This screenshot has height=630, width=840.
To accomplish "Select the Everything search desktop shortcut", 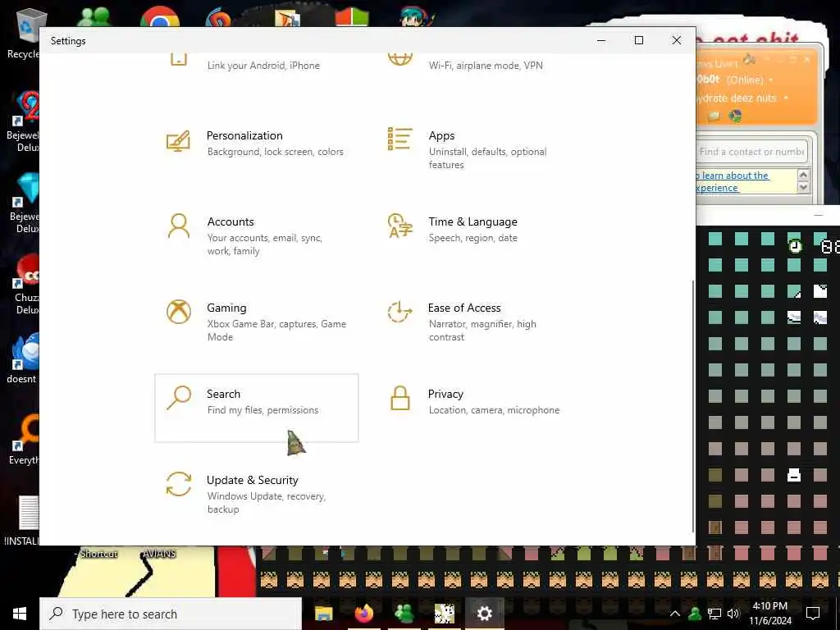I will (24, 440).
